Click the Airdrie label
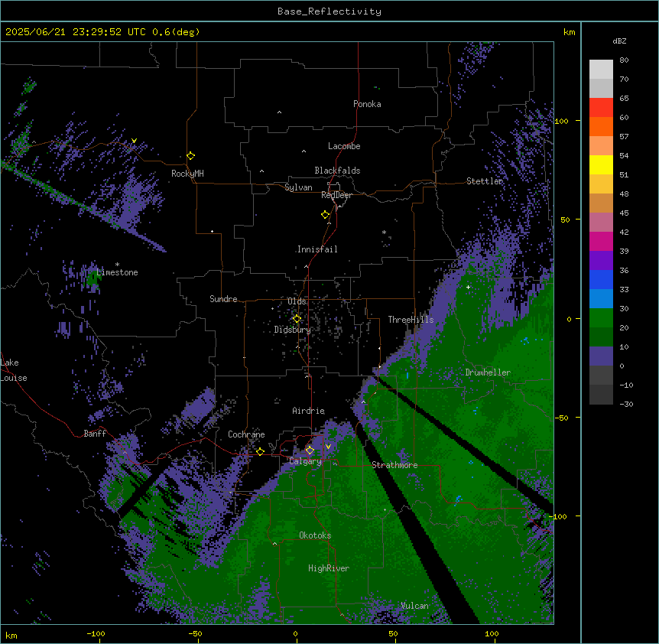This screenshot has width=659, height=644. click(x=309, y=411)
